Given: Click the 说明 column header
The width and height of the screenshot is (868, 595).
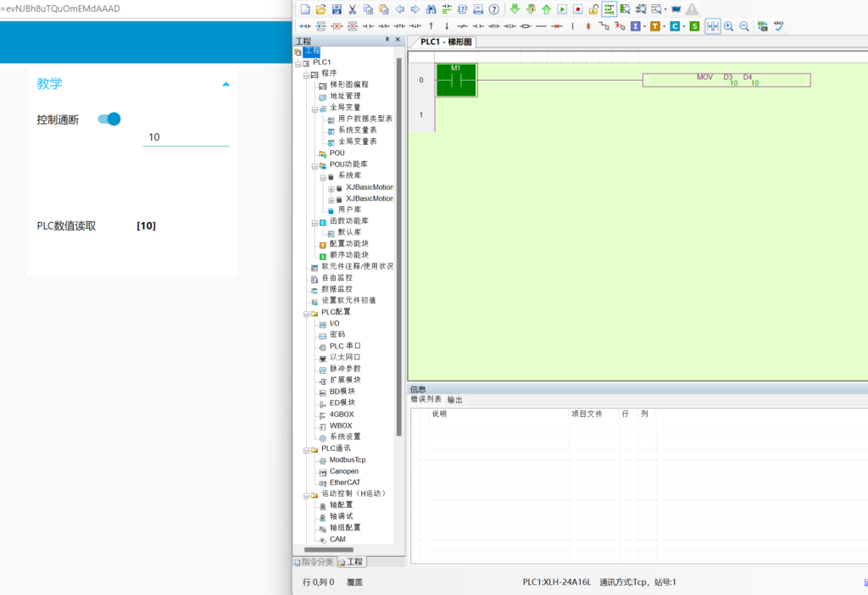Looking at the screenshot, I should 439,414.
